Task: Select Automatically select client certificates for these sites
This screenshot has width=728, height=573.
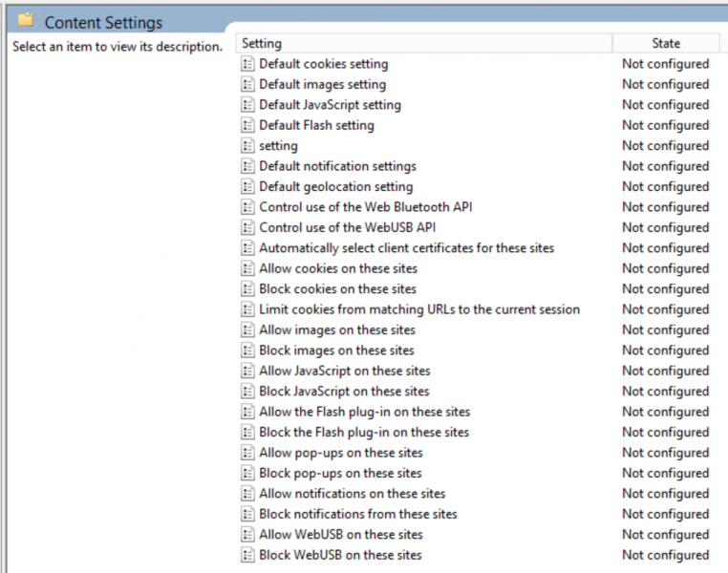Action: [406, 247]
